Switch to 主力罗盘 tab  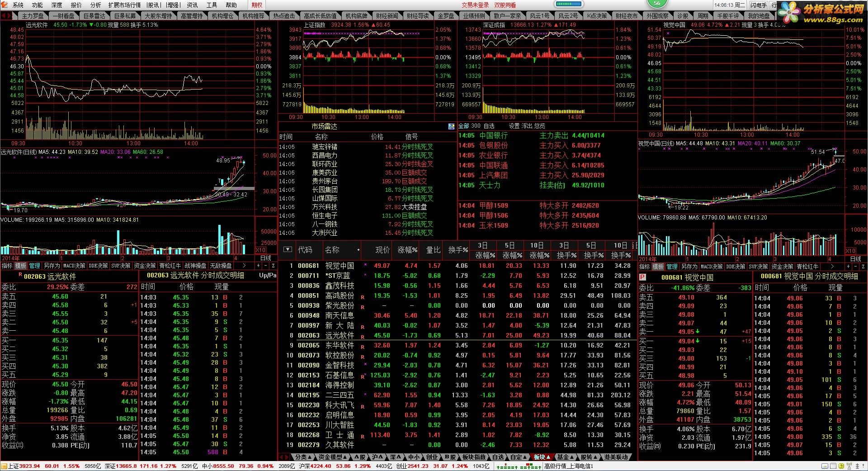click(x=33, y=16)
